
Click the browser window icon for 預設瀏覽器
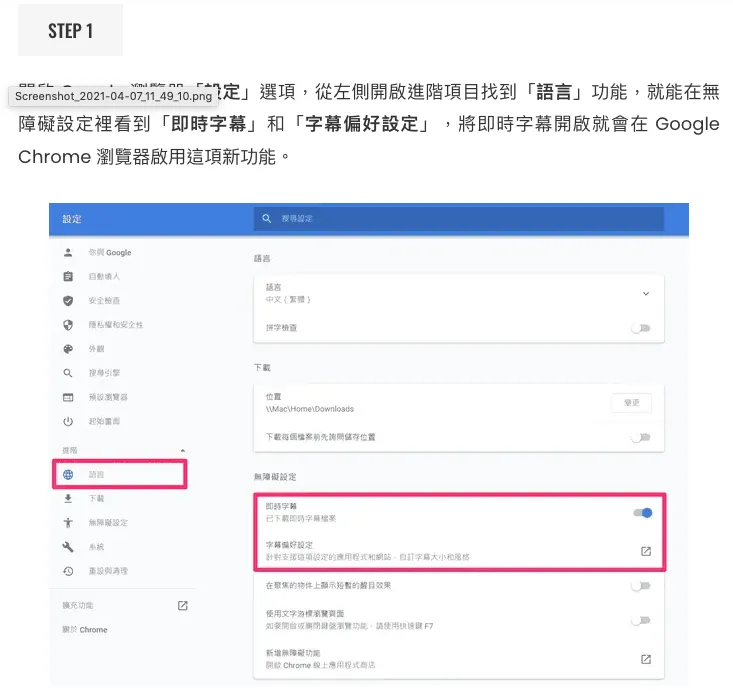68,397
